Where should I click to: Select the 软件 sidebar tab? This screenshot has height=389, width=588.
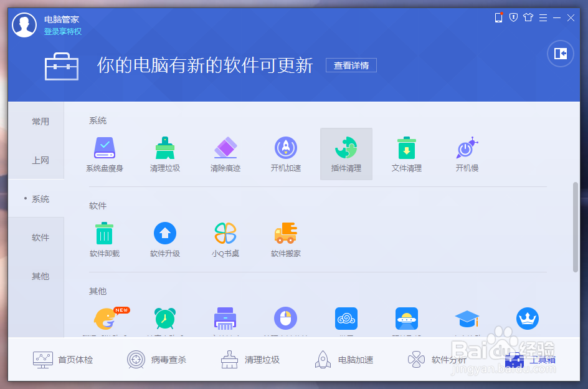tap(36, 238)
